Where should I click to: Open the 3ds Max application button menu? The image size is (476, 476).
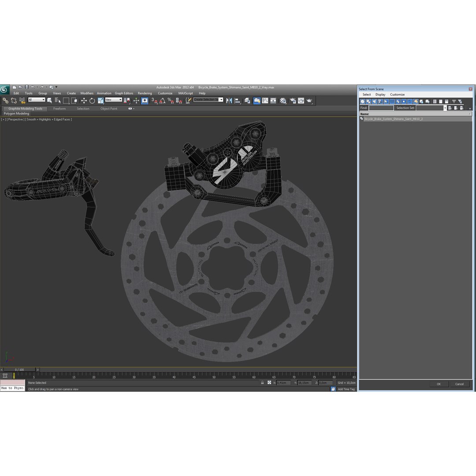pyautogui.click(x=4, y=89)
